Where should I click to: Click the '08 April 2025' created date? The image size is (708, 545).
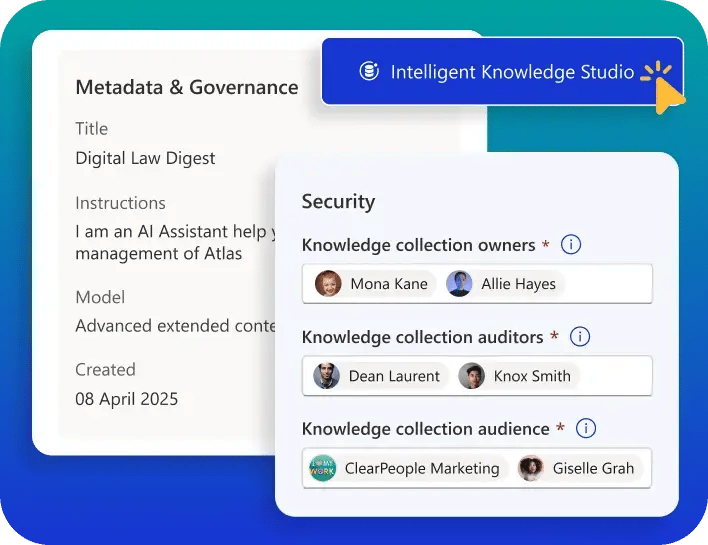point(127,399)
